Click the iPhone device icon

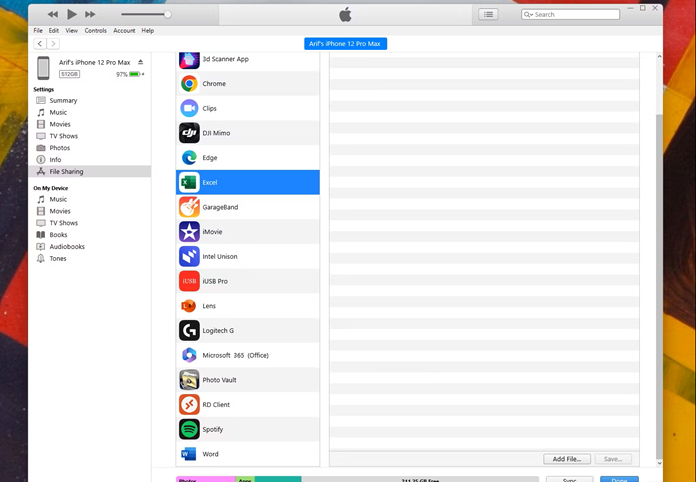coord(43,68)
